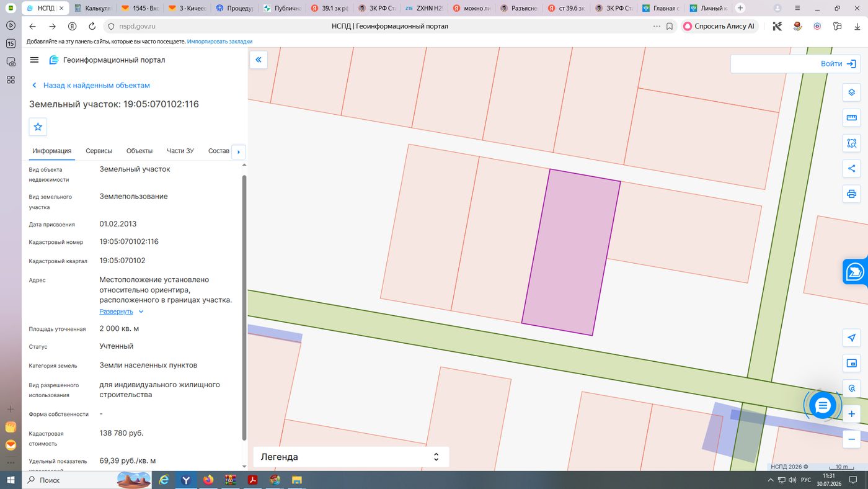Click the highlighted purple parcel on map
The image size is (868, 489).
coord(570,253)
